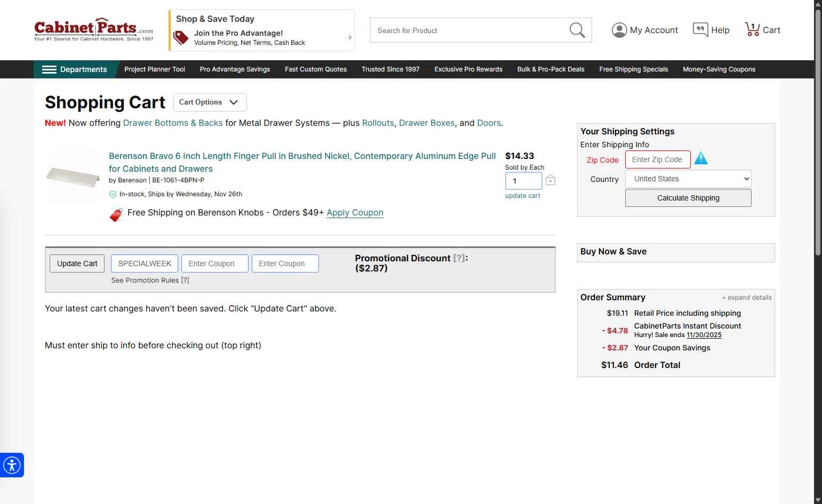Open Bulk & Pro-Pack Deals menu item
The image size is (822, 504).
[x=551, y=69]
